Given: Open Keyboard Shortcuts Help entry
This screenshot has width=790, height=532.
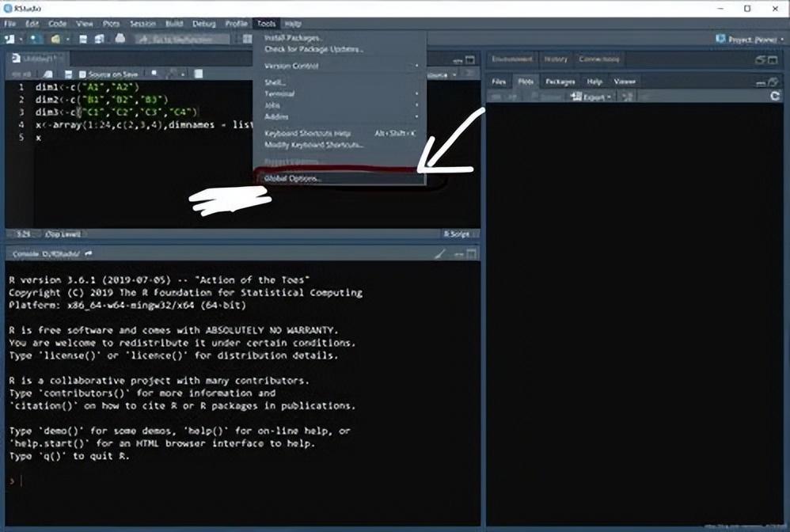Looking at the screenshot, I should pos(307,133).
